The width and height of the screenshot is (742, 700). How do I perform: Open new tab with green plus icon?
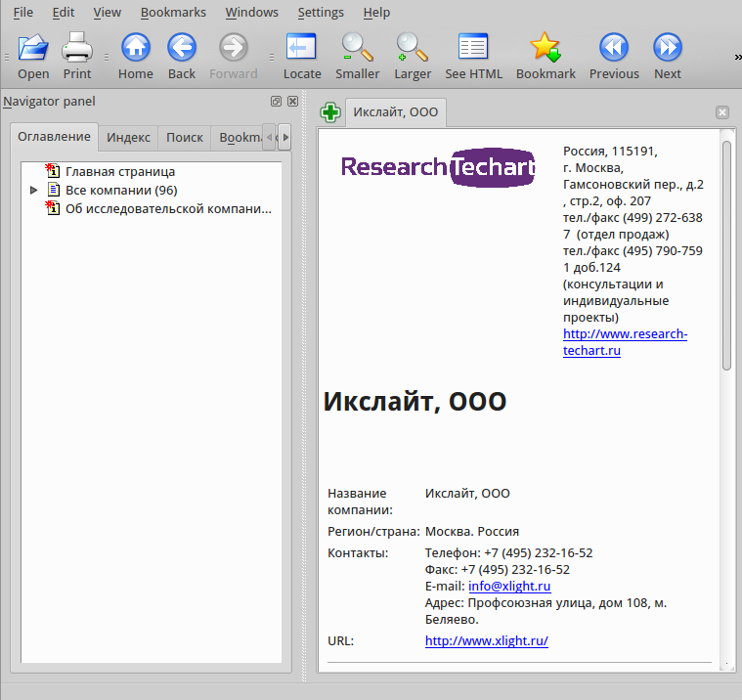330,112
